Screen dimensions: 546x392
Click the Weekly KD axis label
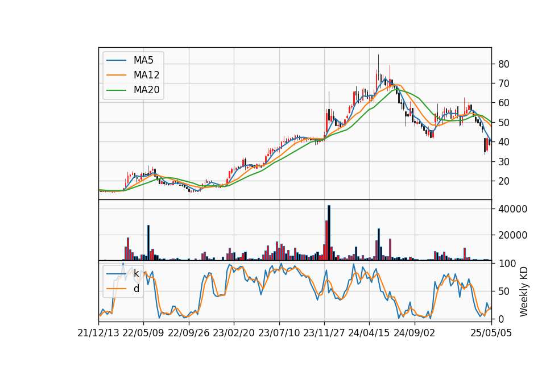tap(524, 291)
